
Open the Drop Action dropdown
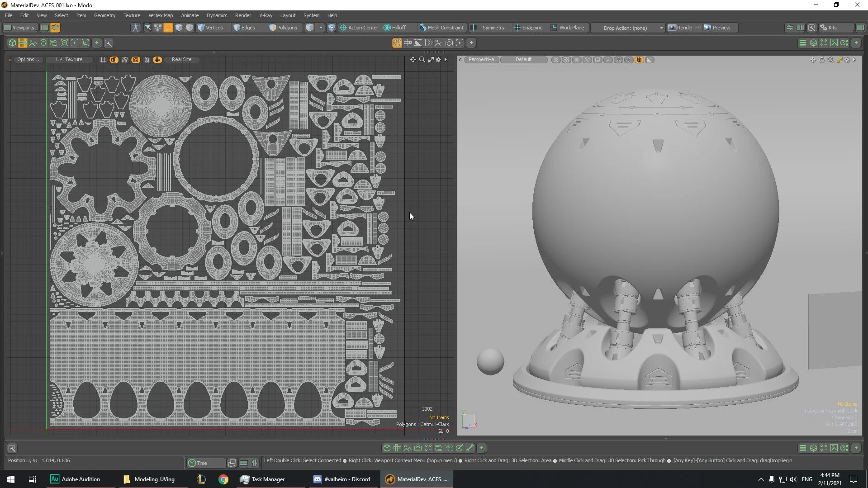point(628,28)
